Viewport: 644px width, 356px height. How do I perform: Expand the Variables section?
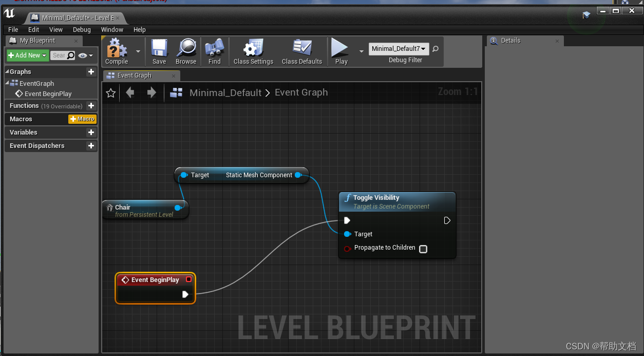click(x=24, y=133)
